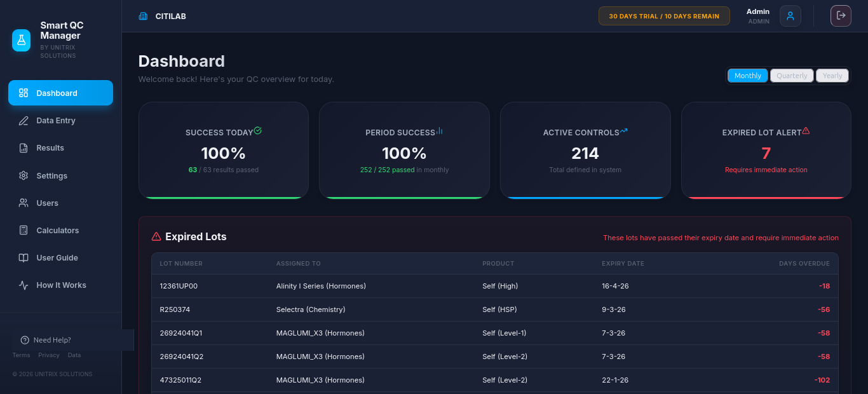Screen dimensions: 868x394
Task: Click the Self (HSP) product cell
Action: coord(499,309)
